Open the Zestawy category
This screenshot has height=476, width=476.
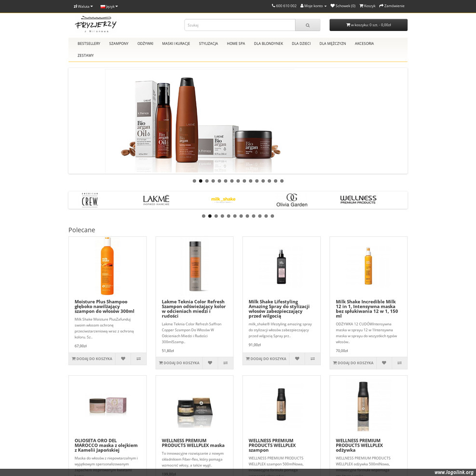tap(85, 55)
